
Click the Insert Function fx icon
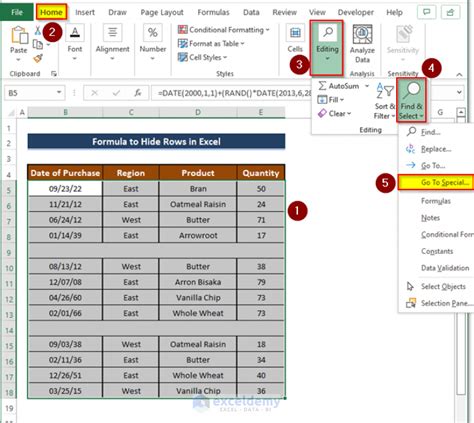click(138, 93)
